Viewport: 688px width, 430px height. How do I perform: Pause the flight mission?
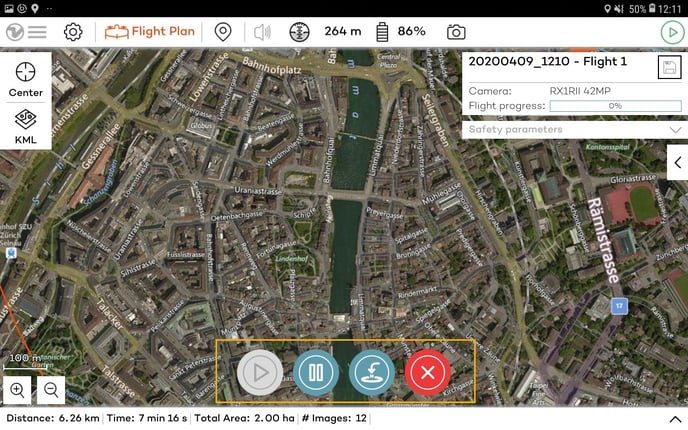pyautogui.click(x=316, y=373)
